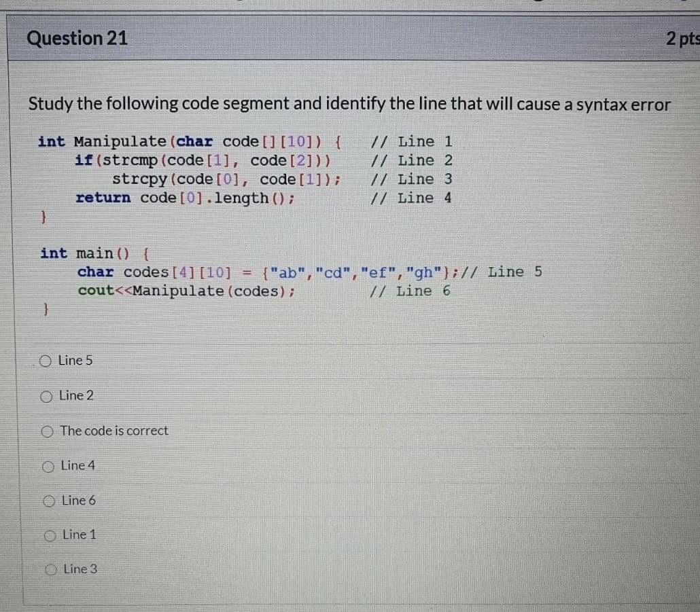
Task: Mark 'The code is correct' option
Action: pyautogui.click(x=48, y=431)
